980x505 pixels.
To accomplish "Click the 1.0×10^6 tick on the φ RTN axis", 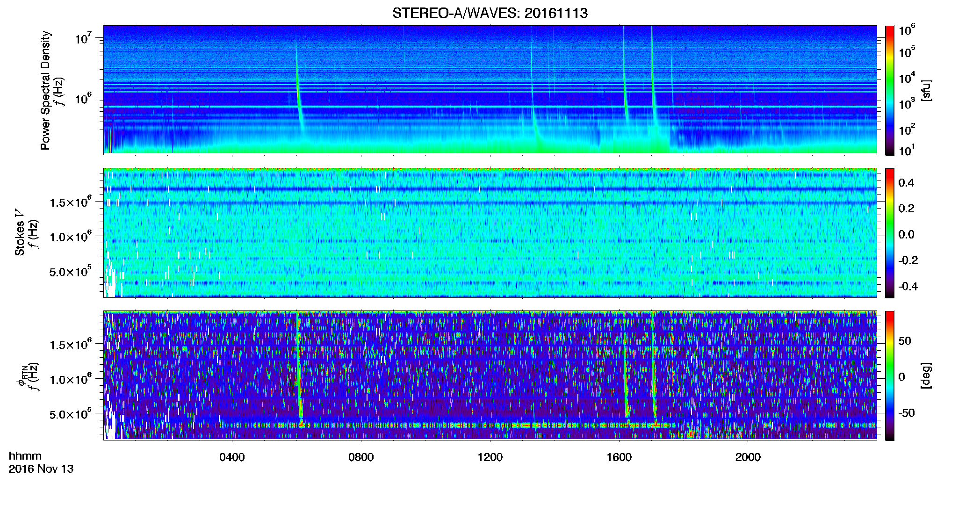I will click(71, 379).
